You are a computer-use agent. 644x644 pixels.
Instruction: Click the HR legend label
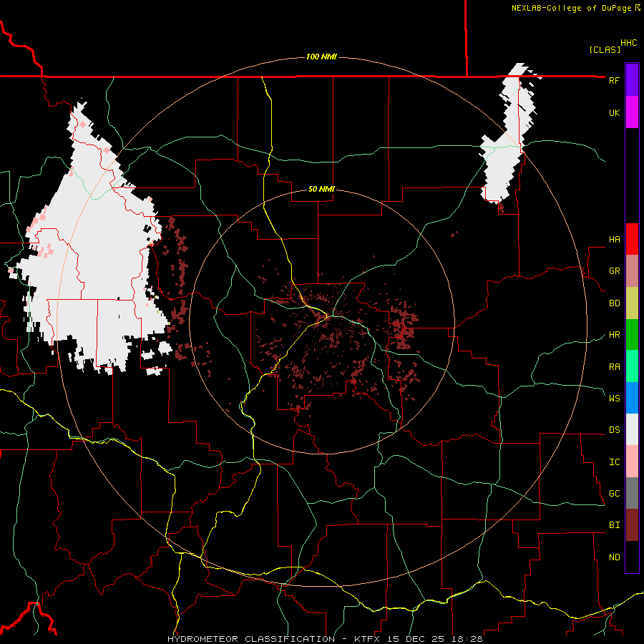pos(614,335)
